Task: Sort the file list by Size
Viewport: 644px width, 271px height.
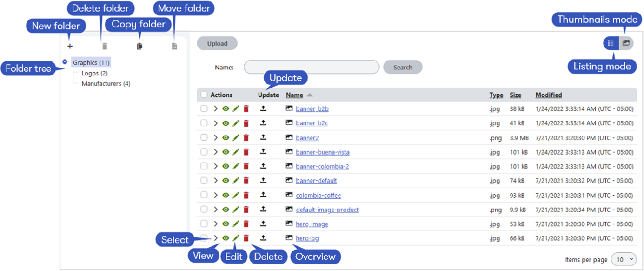Action: [515, 95]
